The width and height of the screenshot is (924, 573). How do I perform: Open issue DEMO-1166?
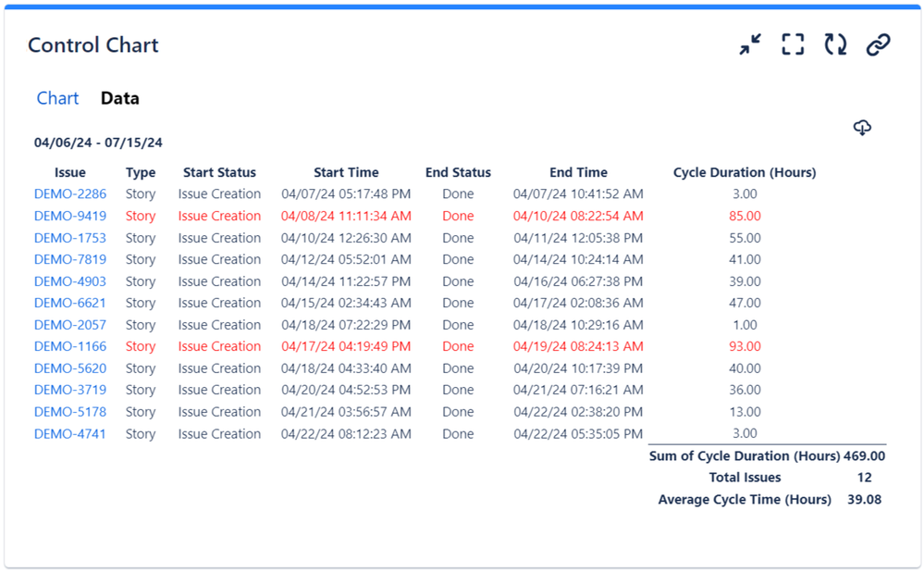(70, 346)
